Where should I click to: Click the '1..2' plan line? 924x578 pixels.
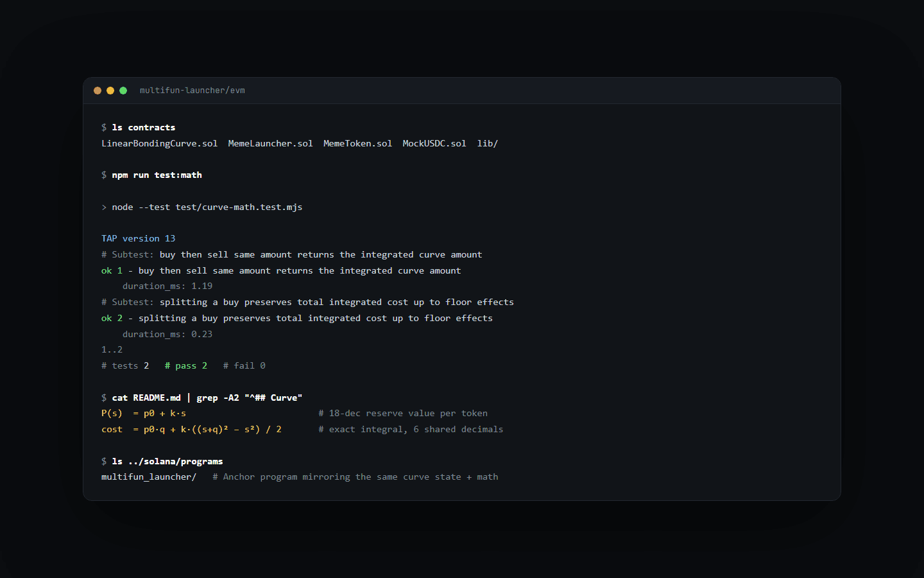112,349
